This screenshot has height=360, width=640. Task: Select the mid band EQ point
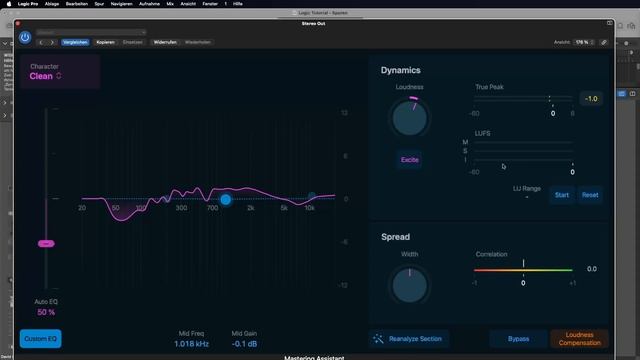[x=226, y=200]
